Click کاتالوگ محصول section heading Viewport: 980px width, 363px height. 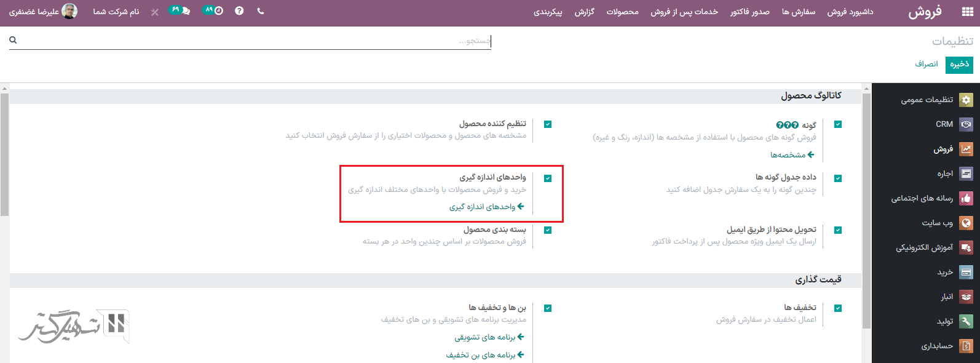pos(811,96)
